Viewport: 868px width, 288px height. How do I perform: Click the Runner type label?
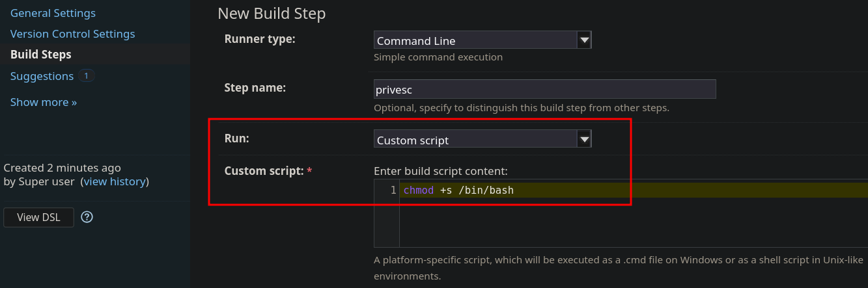click(260, 39)
